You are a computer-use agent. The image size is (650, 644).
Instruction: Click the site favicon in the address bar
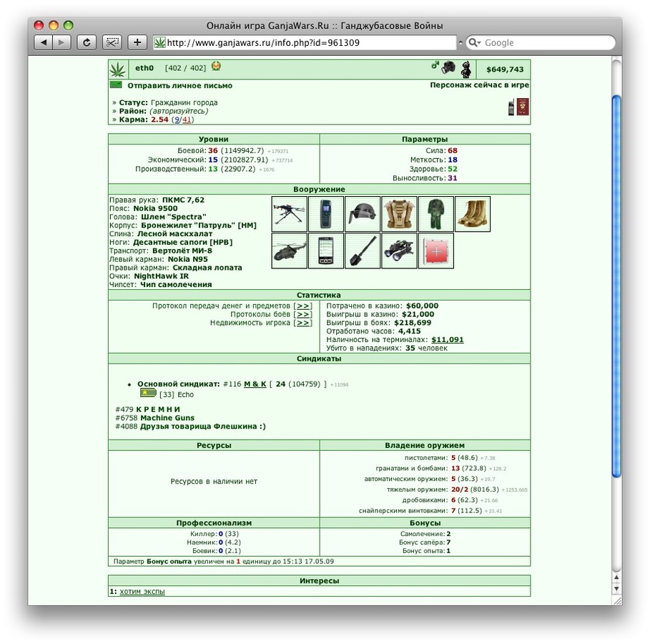pyautogui.click(x=159, y=43)
